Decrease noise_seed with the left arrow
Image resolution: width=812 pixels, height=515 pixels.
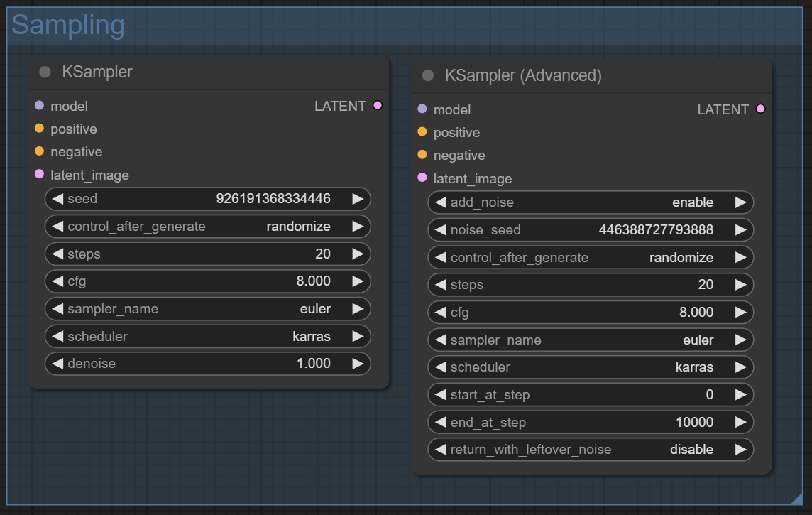[x=440, y=230]
